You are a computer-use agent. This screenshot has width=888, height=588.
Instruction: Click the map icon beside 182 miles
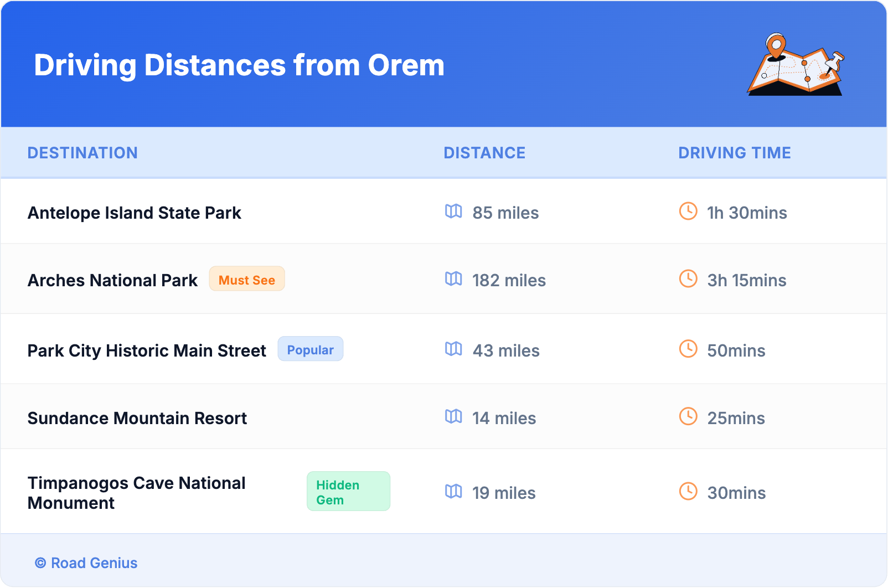[x=453, y=279]
